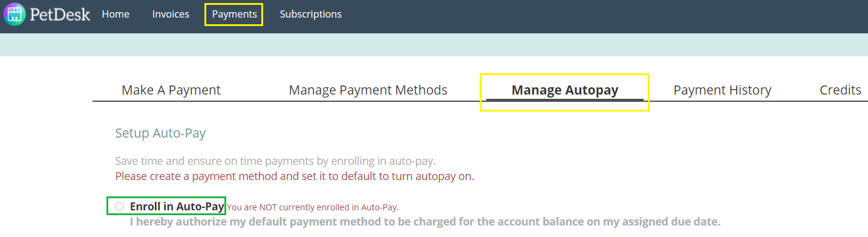Select the Manage Autopay tab
The width and height of the screenshot is (868, 237).
click(x=565, y=90)
